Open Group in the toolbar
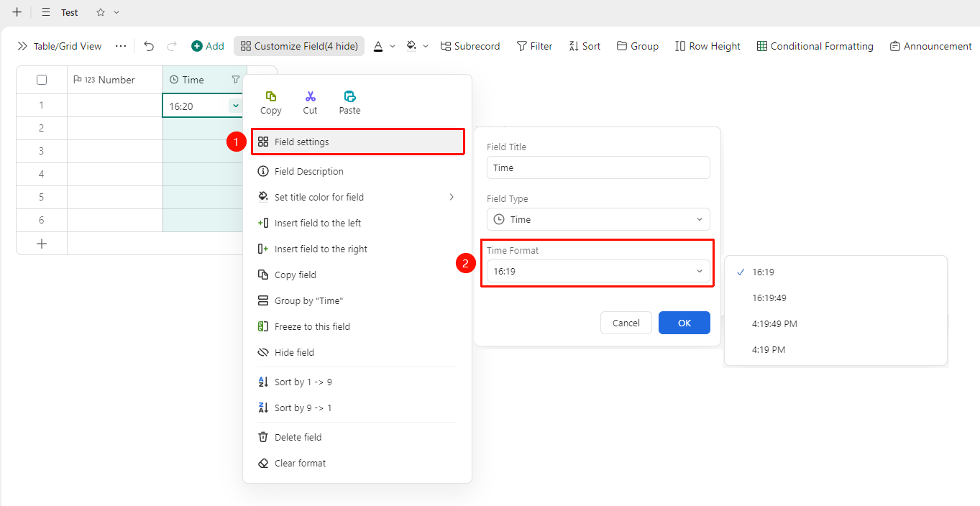 [x=638, y=46]
